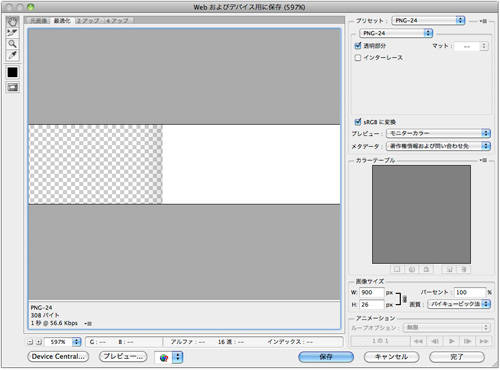
Task: Click the lock color table icon
Action: [x=426, y=269]
